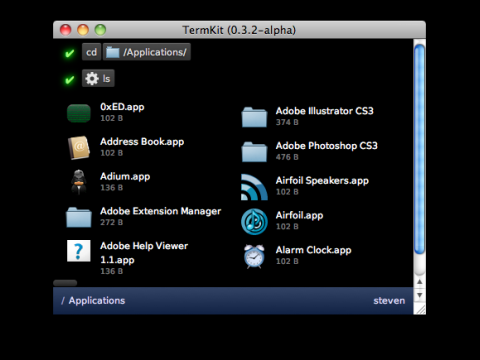Click the 0xED.app green icon
The width and height of the screenshot is (480, 360).
(79, 113)
